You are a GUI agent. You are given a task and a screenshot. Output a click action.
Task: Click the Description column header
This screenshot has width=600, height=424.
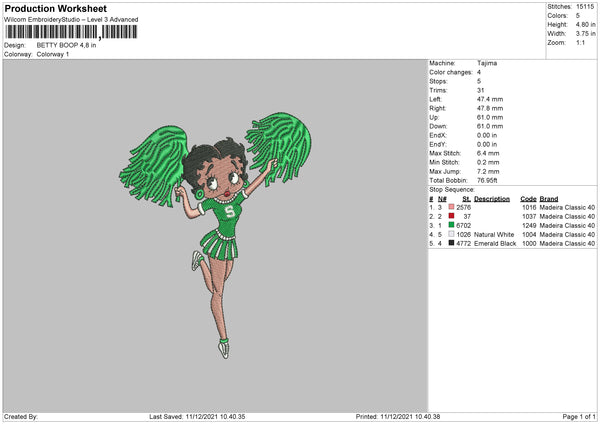pos(492,198)
